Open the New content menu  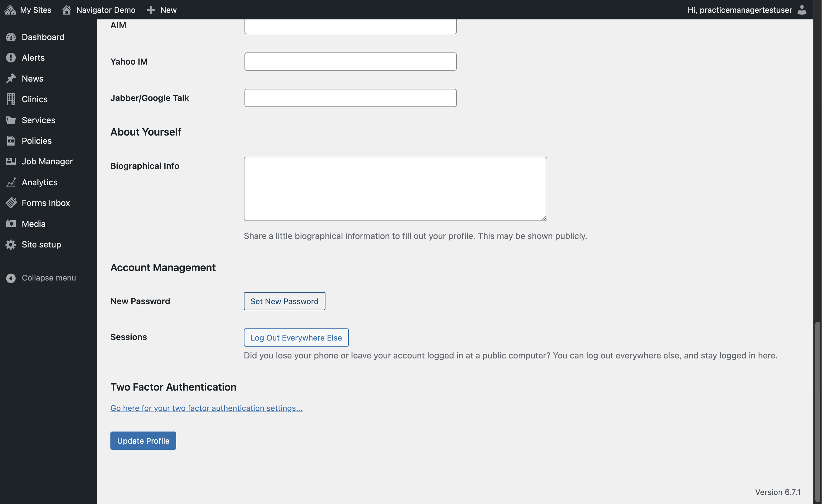tap(161, 10)
